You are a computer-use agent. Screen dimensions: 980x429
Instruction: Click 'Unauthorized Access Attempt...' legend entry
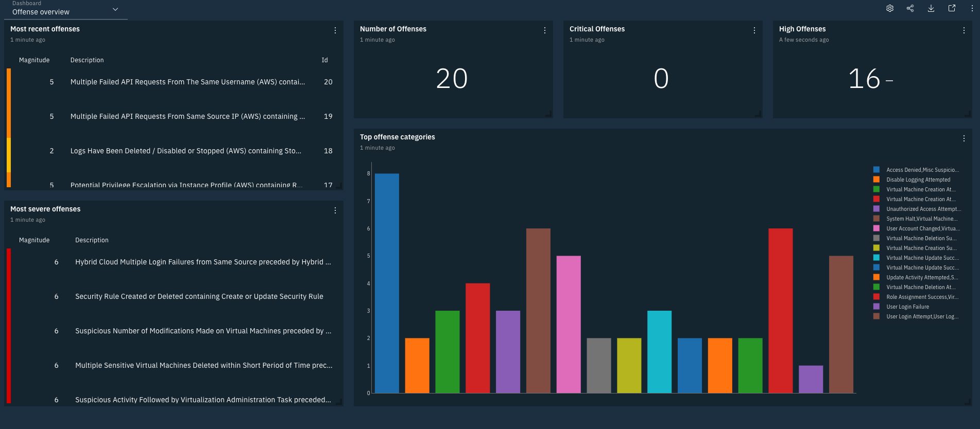(x=924, y=209)
